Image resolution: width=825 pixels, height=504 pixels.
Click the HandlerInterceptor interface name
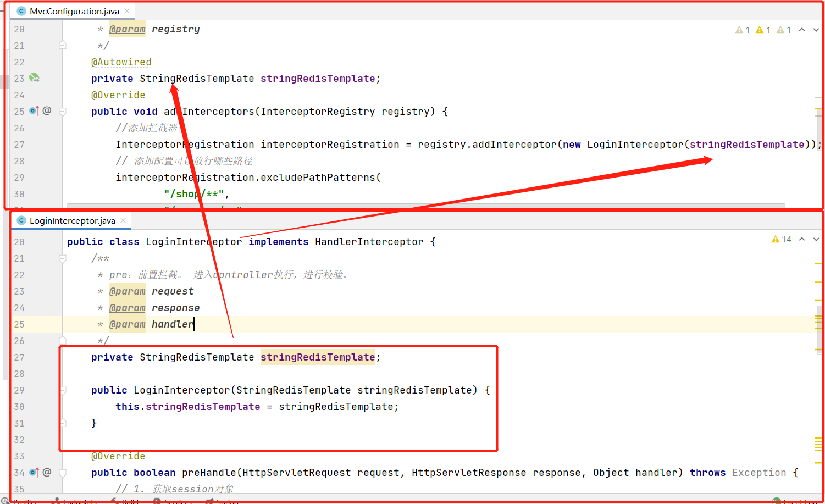[x=369, y=242]
